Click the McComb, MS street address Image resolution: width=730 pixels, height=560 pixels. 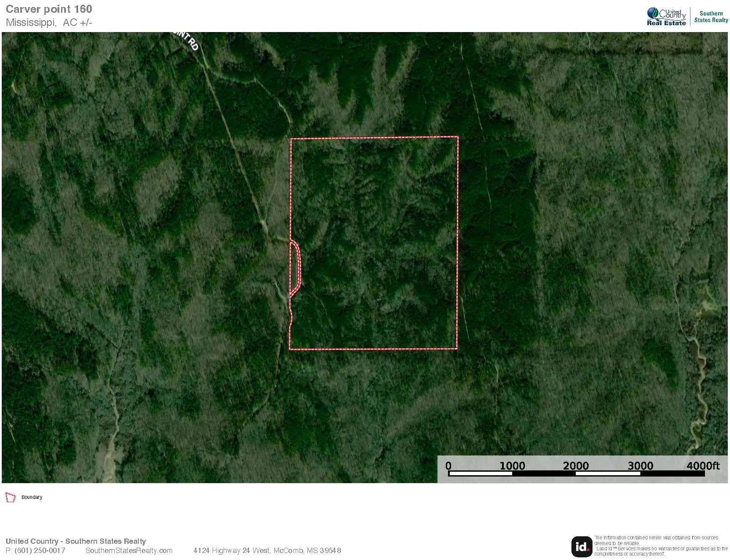(267, 550)
